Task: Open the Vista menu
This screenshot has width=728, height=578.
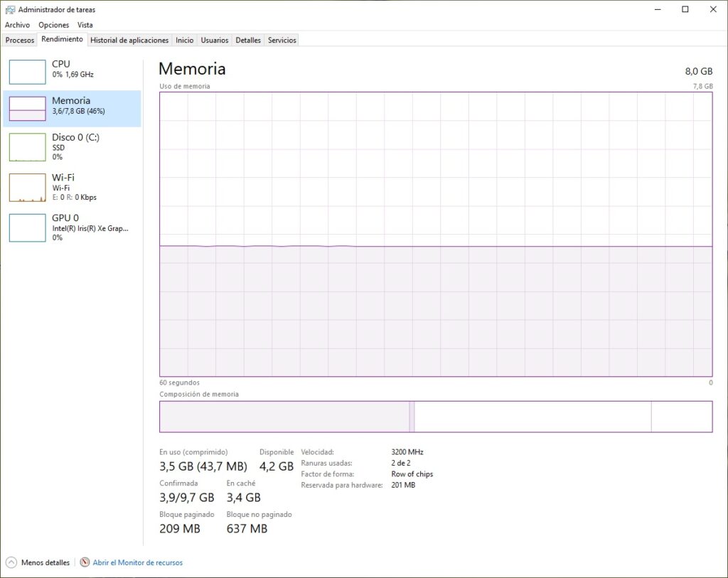Action: pyautogui.click(x=85, y=25)
